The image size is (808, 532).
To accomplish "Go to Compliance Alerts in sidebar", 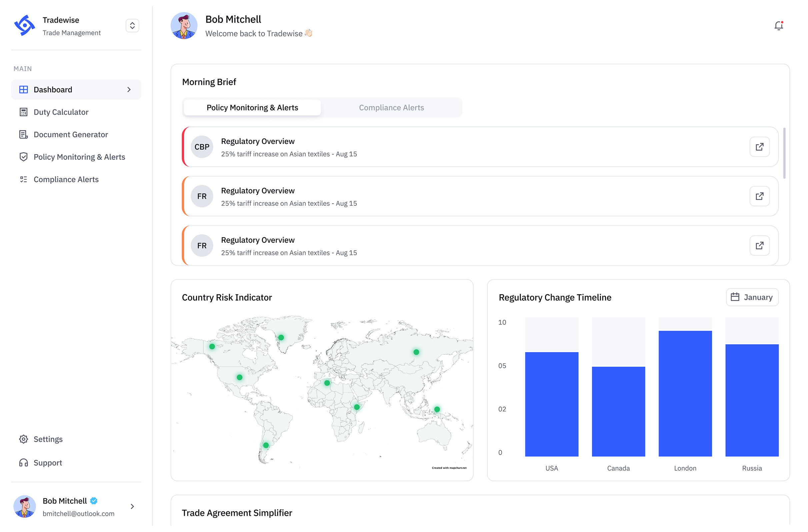I will click(66, 179).
